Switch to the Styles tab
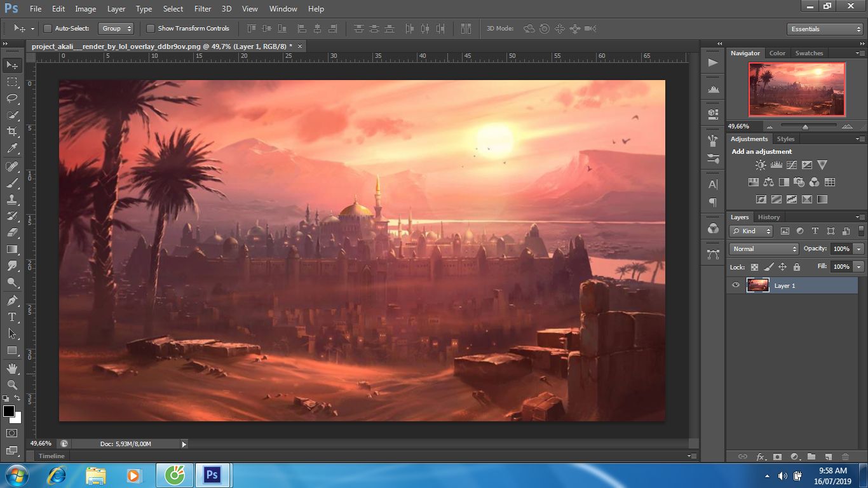 click(x=786, y=139)
